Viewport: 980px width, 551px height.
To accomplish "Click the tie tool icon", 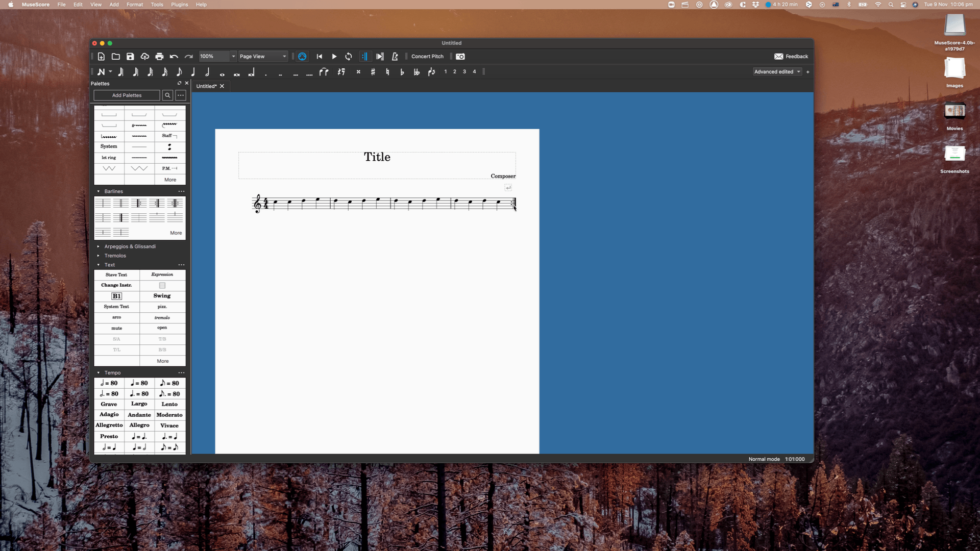I will 324,72.
